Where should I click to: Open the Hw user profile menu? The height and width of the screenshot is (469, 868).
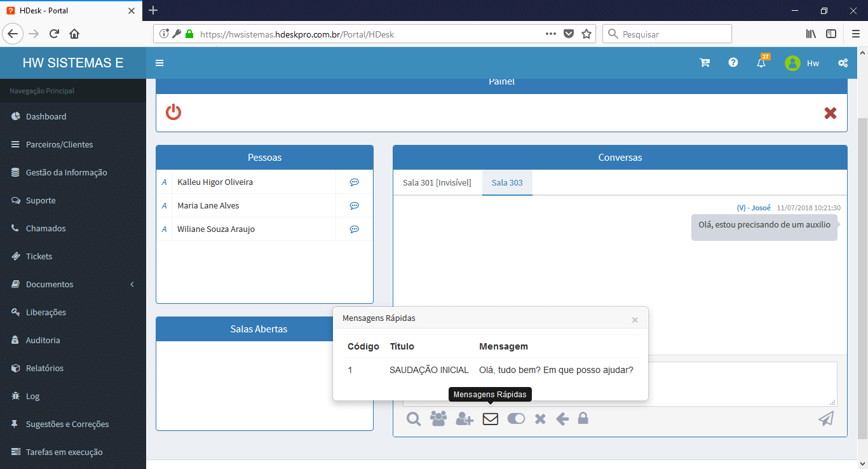(x=802, y=63)
